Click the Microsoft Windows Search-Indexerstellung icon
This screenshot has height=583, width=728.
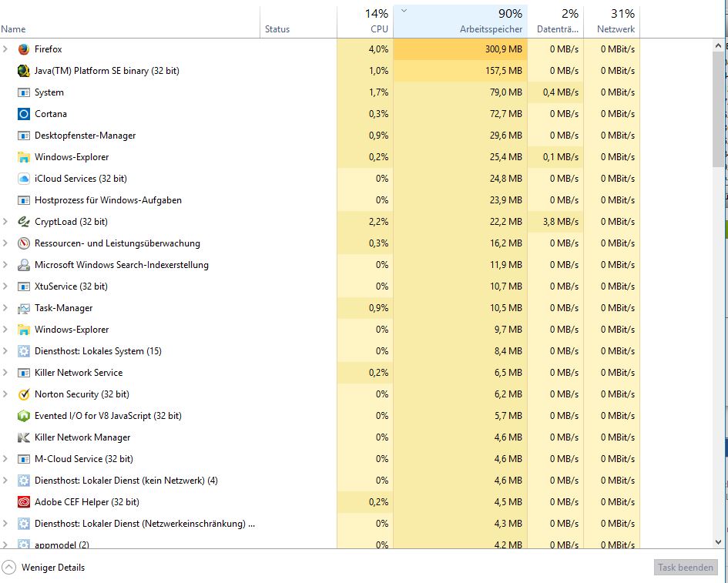pos(24,265)
